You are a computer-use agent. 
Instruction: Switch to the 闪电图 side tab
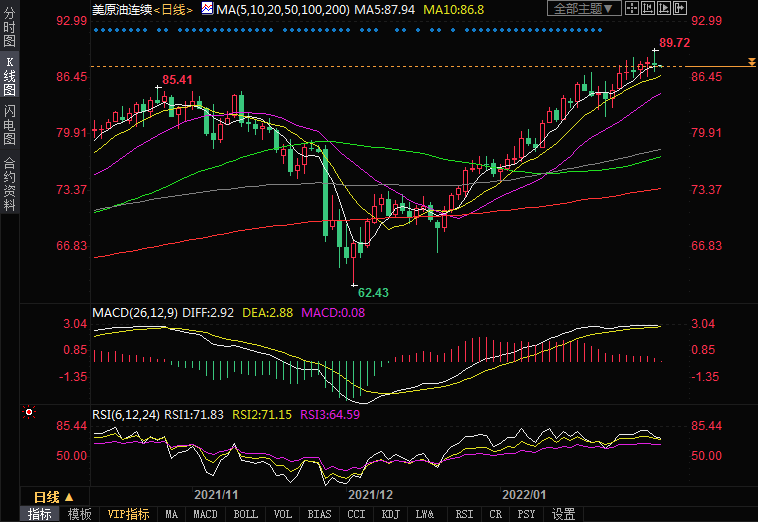tap(9, 123)
